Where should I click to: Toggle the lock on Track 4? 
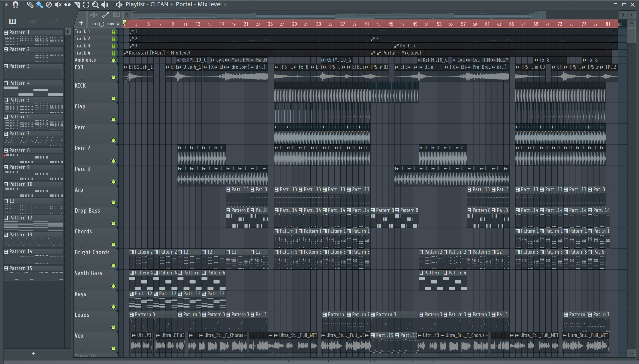(114, 53)
